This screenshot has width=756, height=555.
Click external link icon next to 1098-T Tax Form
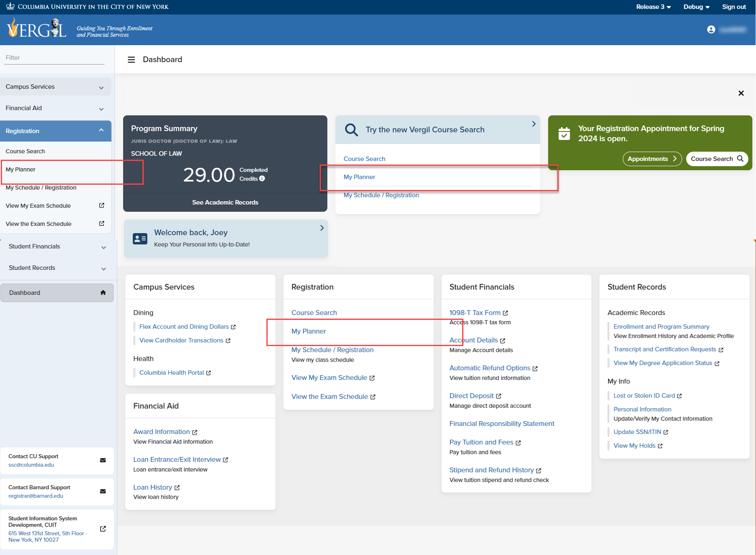click(505, 313)
